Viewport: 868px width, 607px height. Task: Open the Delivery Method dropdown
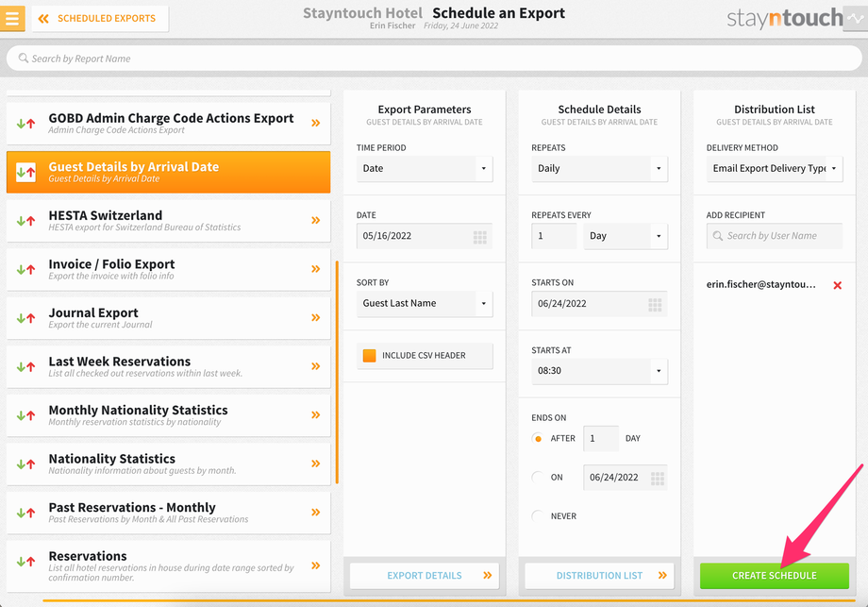pos(775,168)
